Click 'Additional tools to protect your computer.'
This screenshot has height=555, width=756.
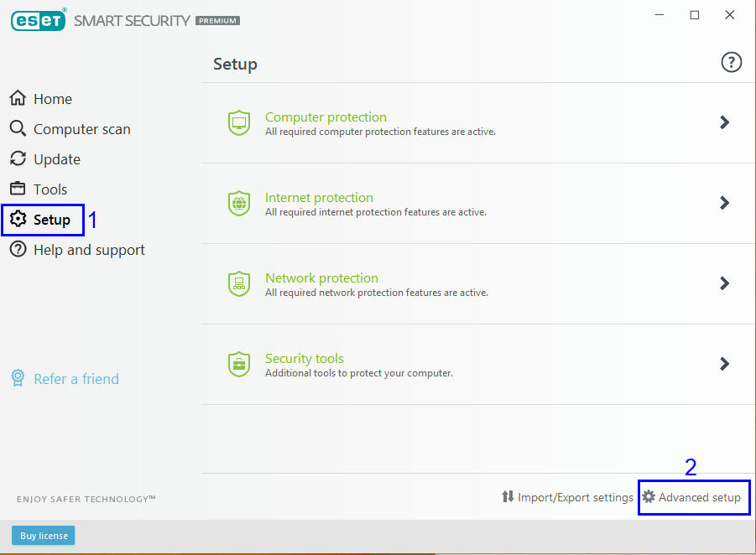pos(359,373)
